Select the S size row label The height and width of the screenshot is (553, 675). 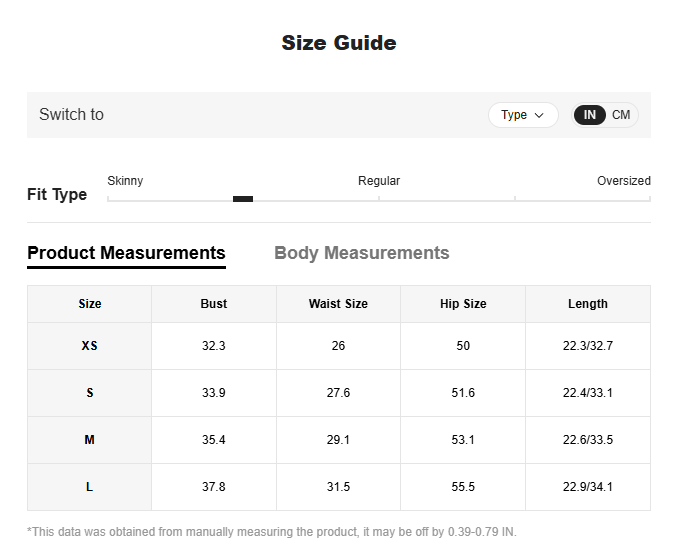pyautogui.click(x=90, y=392)
